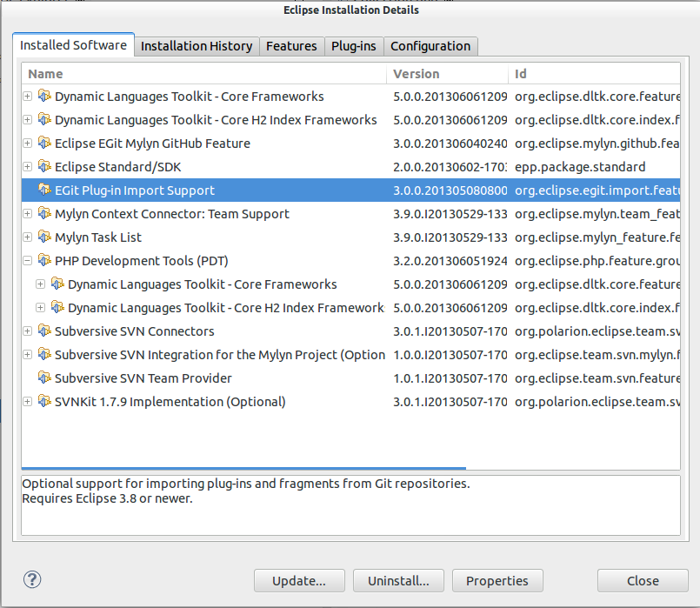
Task: Select Eclipse Standard/SDK entry
Action: [351, 167]
